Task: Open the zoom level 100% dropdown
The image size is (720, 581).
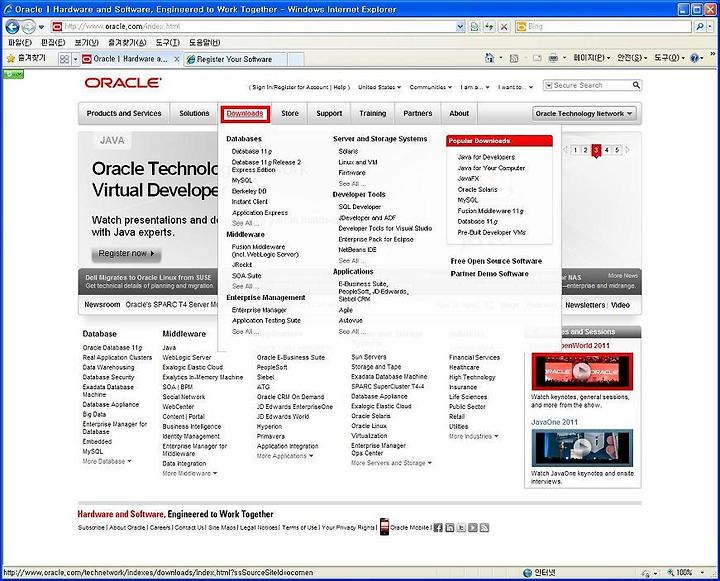Action: pyautogui.click(x=702, y=572)
